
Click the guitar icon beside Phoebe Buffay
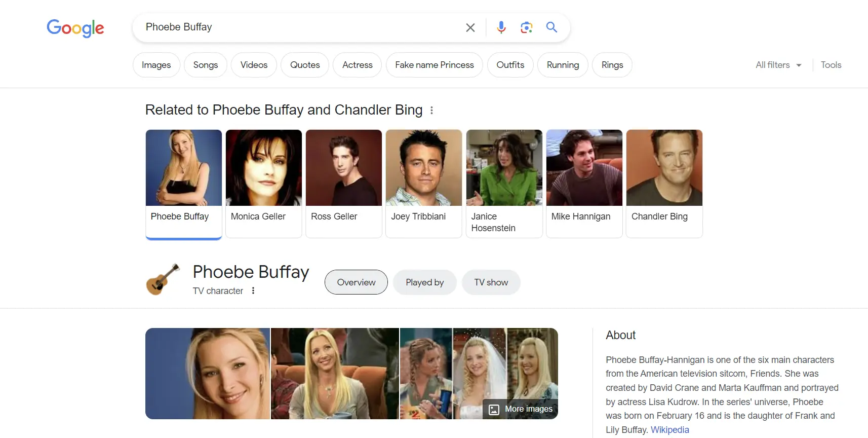click(x=163, y=279)
